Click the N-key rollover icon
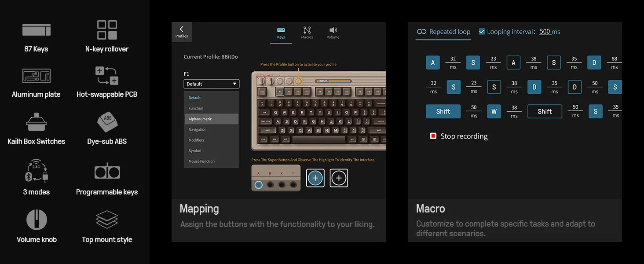Image resolution: width=644 pixels, height=264 pixels. [x=106, y=29]
